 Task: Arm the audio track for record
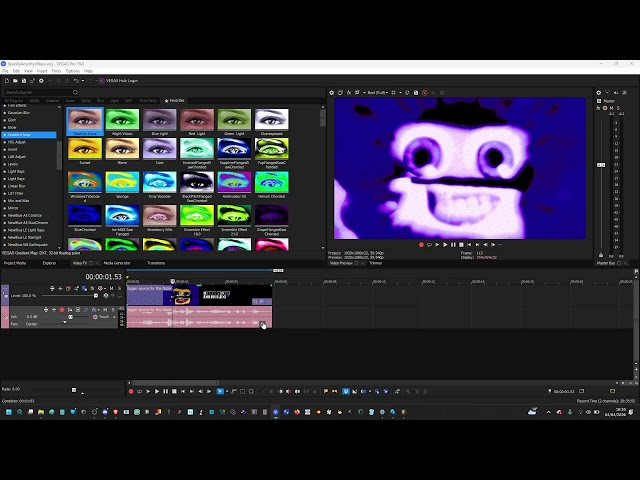point(62,310)
